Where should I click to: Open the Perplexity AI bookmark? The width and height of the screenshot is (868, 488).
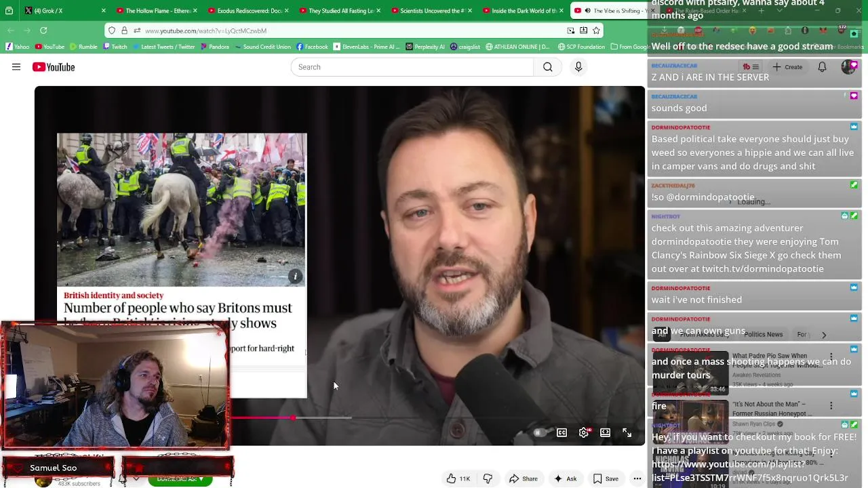tap(425, 47)
